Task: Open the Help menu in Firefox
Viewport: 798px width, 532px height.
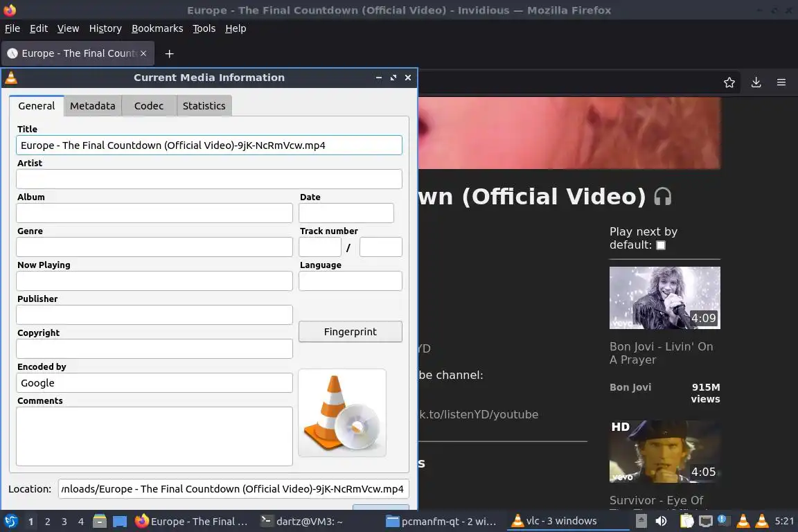Action: [236, 28]
